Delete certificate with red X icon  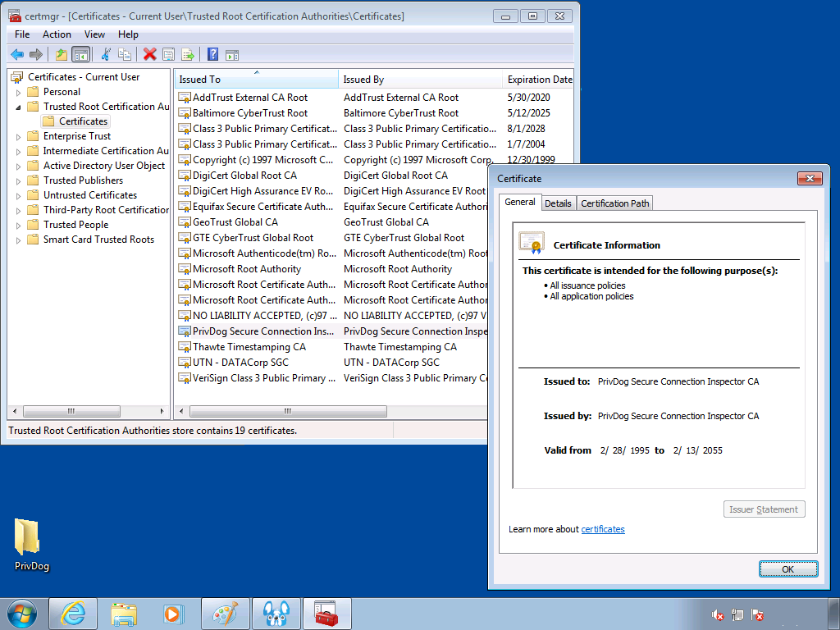tap(150, 54)
